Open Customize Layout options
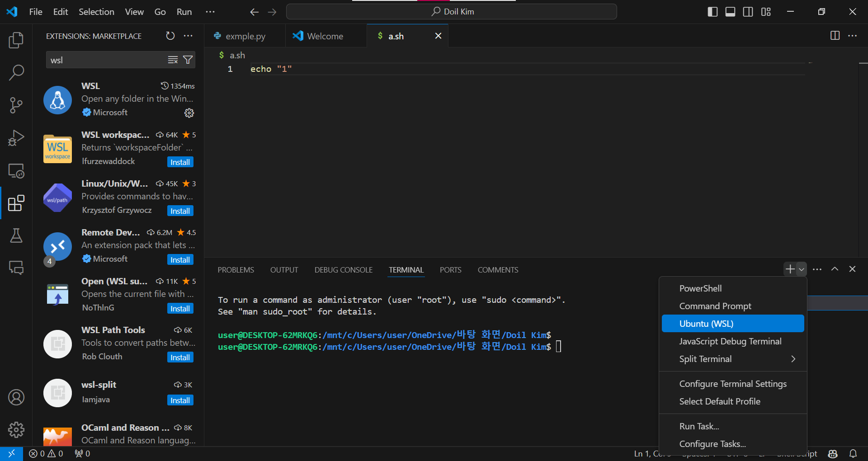 766,12
